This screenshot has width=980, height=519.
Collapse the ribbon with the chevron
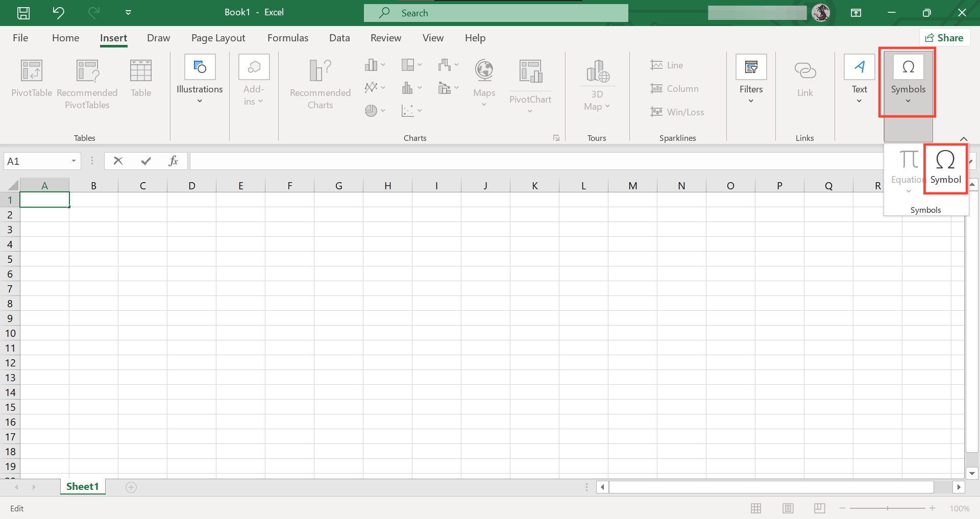tap(964, 139)
